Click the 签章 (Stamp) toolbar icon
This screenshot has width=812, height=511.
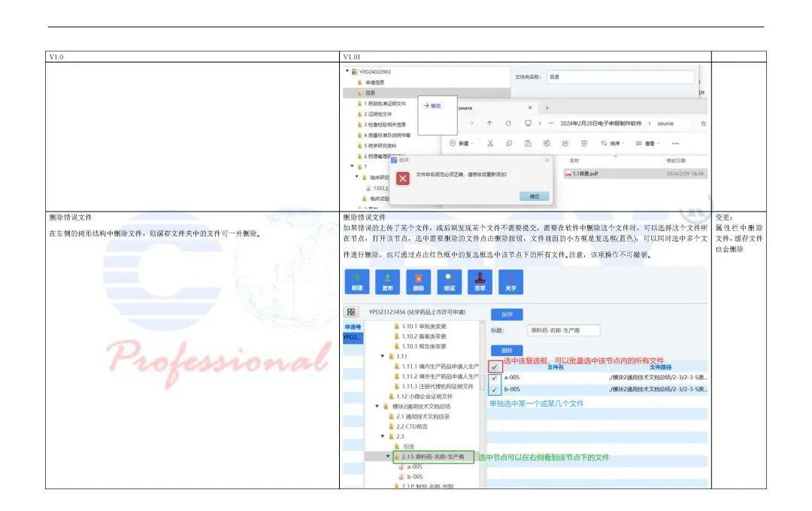[x=480, y=281]
